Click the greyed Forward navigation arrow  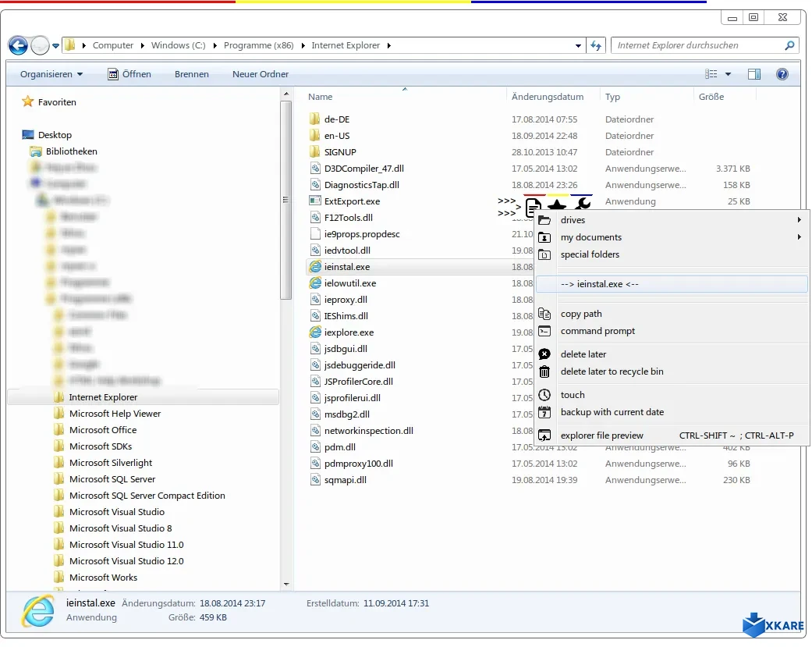[x=40, y=45]
